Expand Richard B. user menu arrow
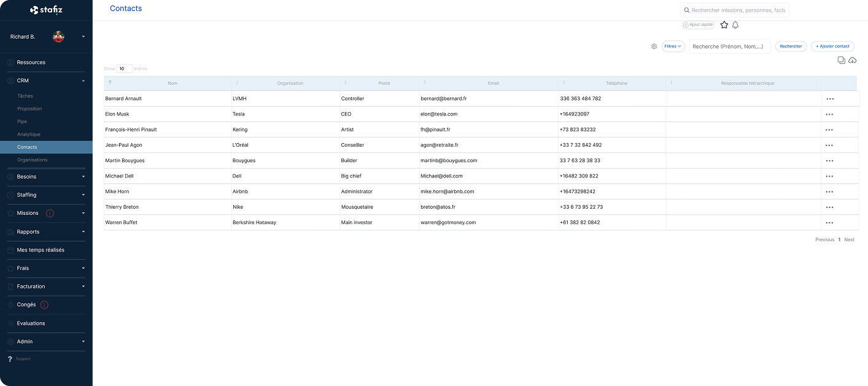Screen dimensions: 868x386 pyautogui.click(x=83, y=37)
